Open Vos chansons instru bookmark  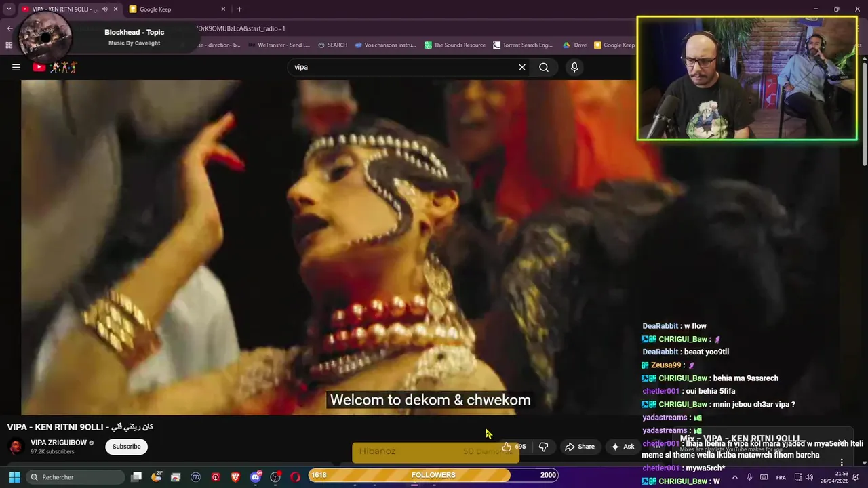pyautogui.click(x=385, y=45)
